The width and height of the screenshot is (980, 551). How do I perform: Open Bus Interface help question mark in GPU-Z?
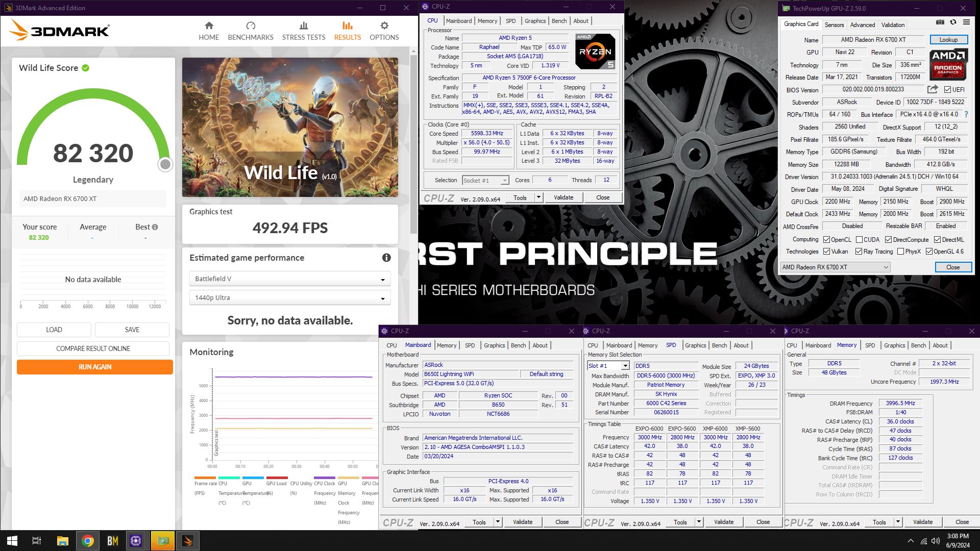coord(966,114)
